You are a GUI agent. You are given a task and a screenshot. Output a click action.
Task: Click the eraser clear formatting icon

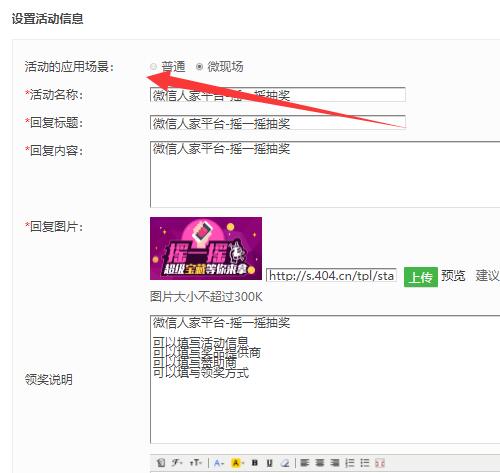click(x=285, y=463)
